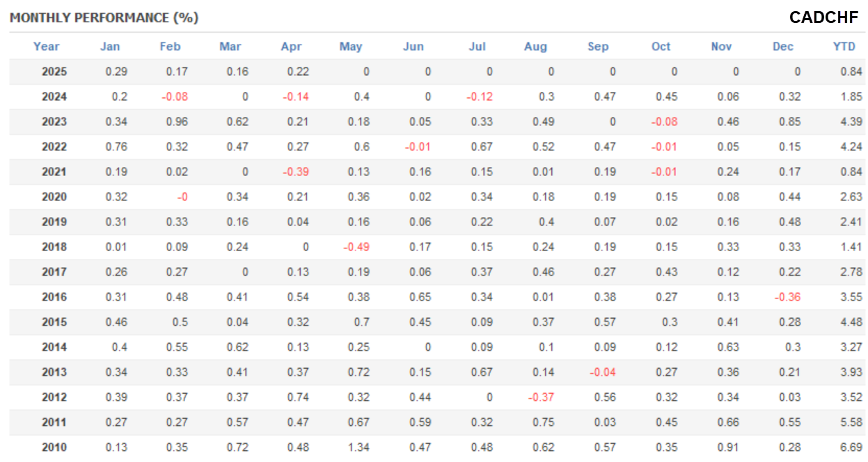
Task: Click the 2010 year row label
Action: tap(54, 447)
